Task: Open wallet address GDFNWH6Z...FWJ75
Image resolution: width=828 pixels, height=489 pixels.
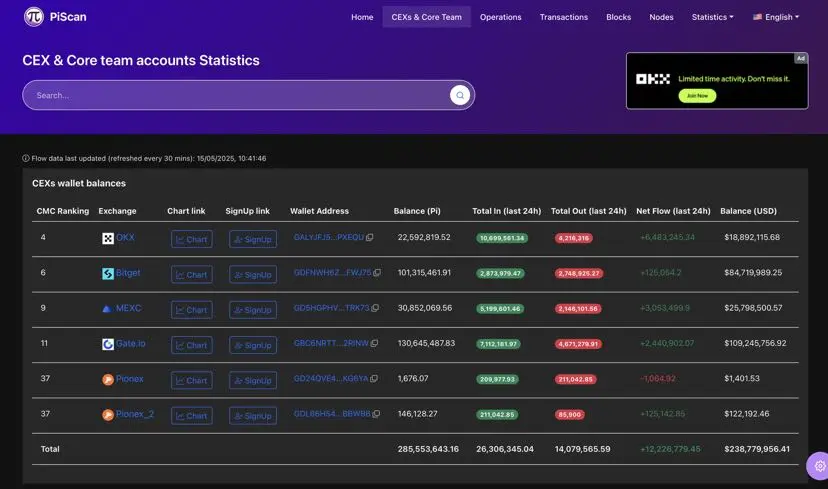Action: 332,273
